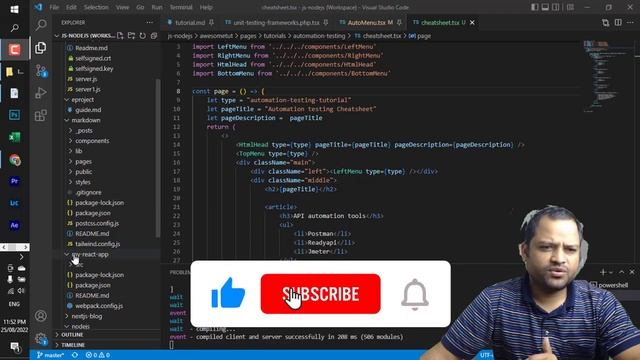Open the Search view in activity bar
The image size is (640, 360).
[41, 25]
